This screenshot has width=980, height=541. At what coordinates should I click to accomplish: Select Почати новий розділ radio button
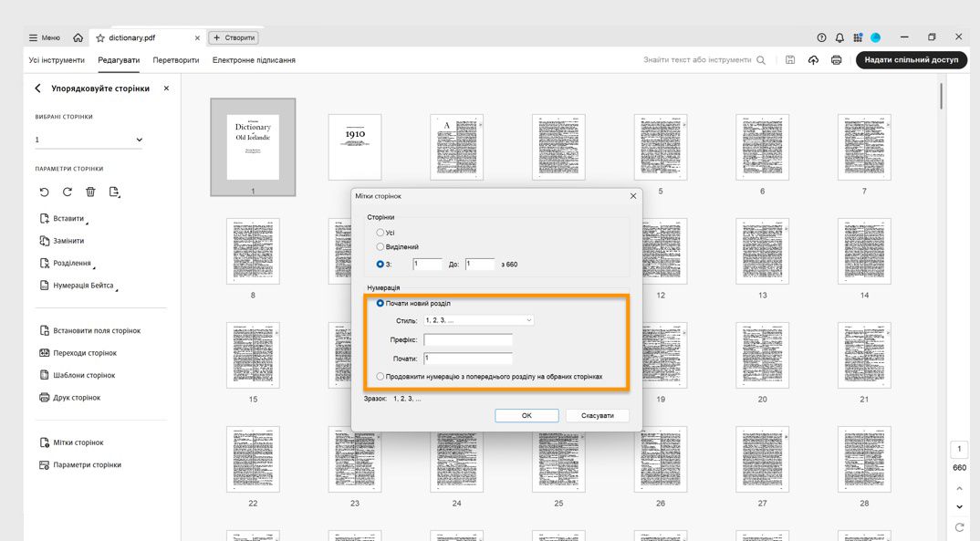click(380, 303)
